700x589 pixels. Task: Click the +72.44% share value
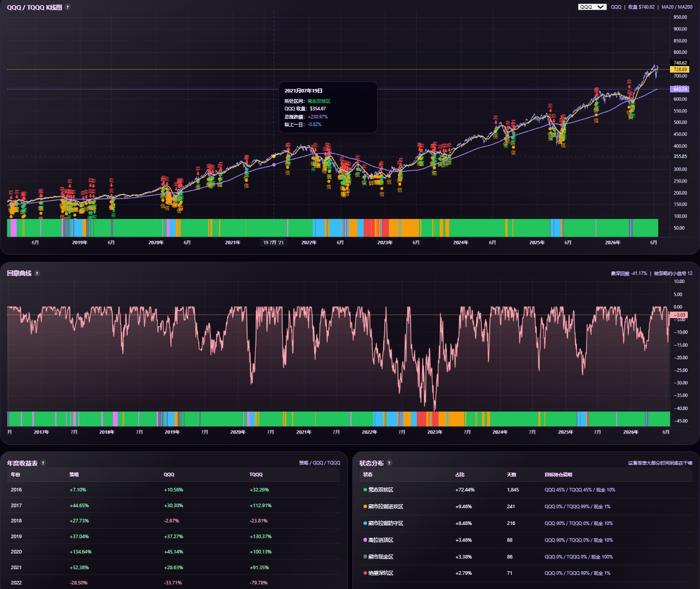(x=465, y=490)
